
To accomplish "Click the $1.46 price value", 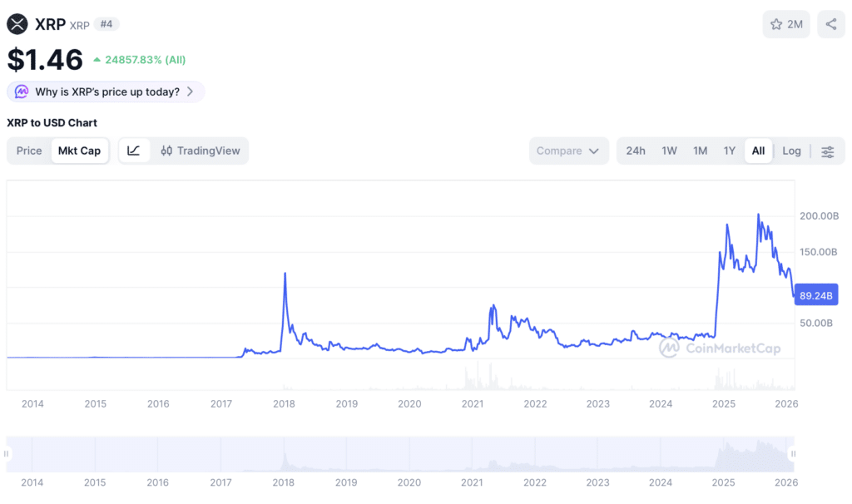I will pos(45,59).
